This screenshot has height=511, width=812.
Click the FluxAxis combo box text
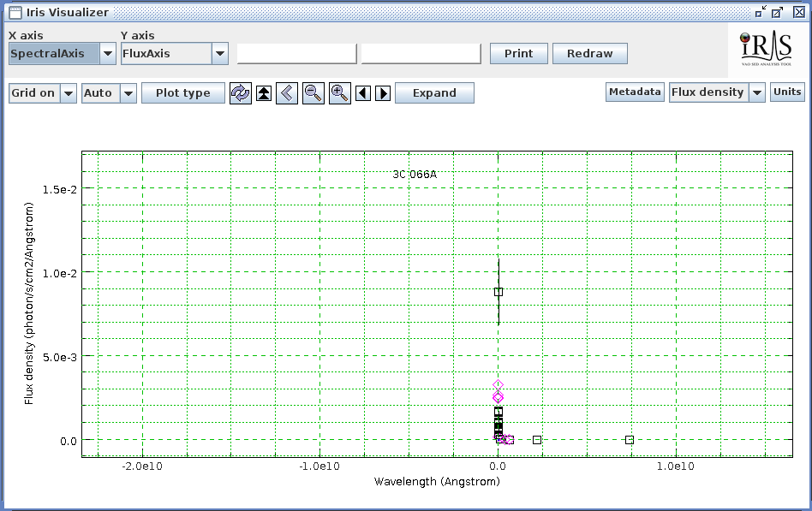146,53
